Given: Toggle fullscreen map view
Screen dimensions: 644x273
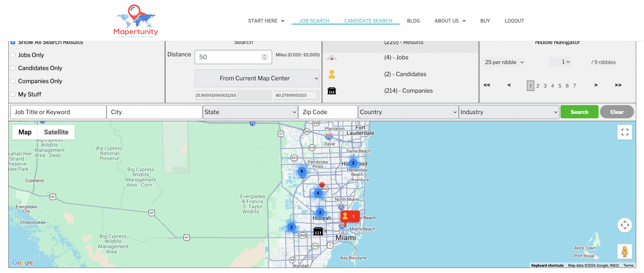Looking at the screenshot, I should pos(624,132).
